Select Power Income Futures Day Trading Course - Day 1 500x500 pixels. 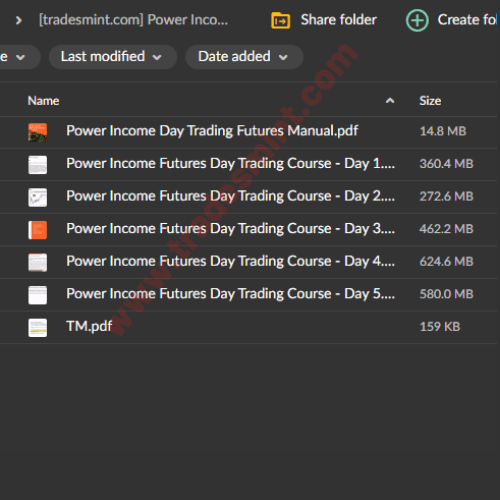(x=230, y=164)
